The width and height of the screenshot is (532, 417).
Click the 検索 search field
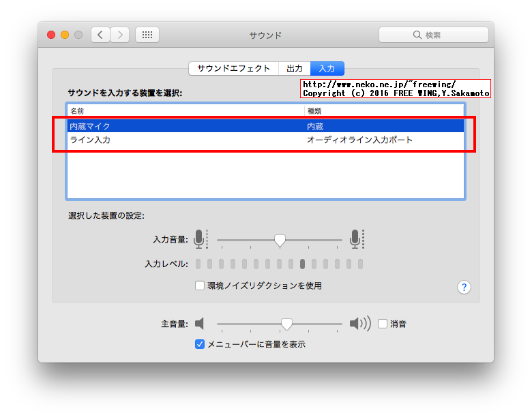pyautogui.click(x=434, y=35)
